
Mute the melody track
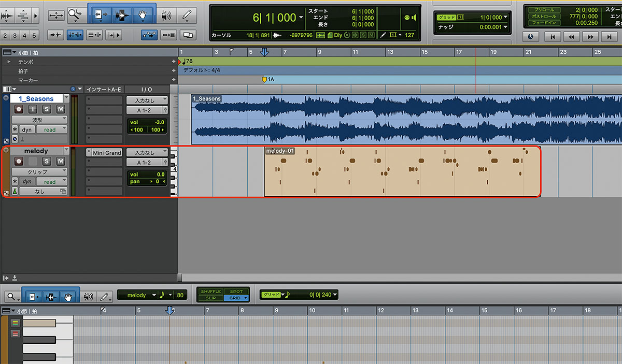[61, 162]
